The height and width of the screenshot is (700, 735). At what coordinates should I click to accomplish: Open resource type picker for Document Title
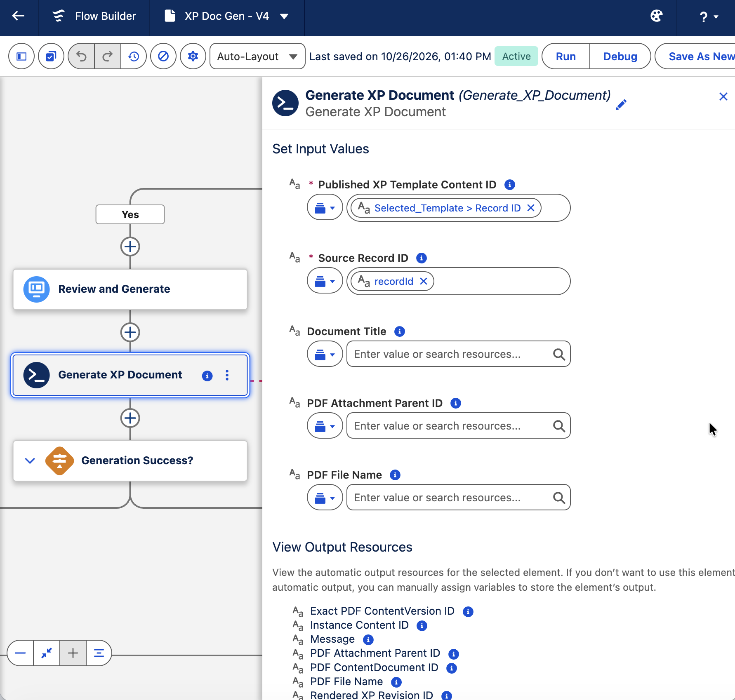click(x=325, y=354)
